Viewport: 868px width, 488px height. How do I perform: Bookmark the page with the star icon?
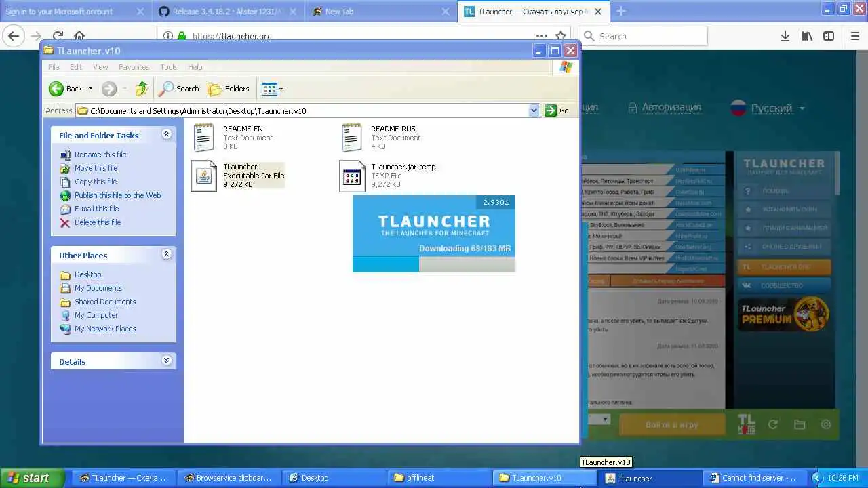point(561,36)
